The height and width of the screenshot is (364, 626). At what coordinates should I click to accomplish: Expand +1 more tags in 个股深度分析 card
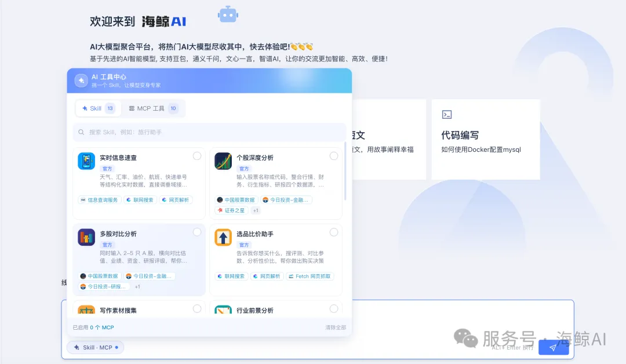(x=256, y=210)
